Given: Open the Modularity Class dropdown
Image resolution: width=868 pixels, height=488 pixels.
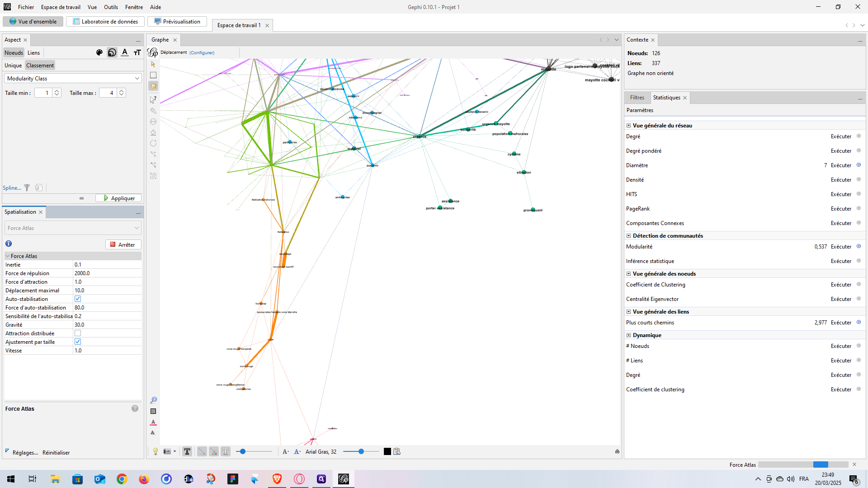Looking at the screenshot, I should [73, 79].
